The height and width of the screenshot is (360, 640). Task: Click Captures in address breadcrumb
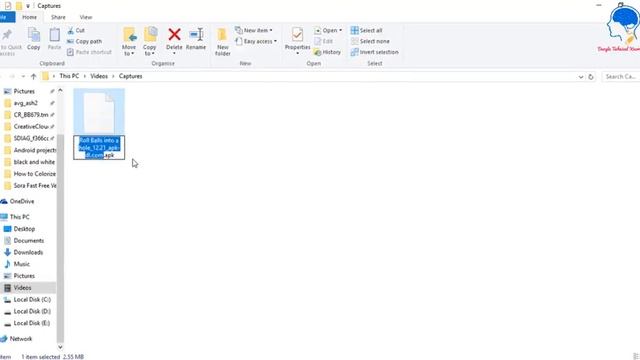click(x=131, y=76)
